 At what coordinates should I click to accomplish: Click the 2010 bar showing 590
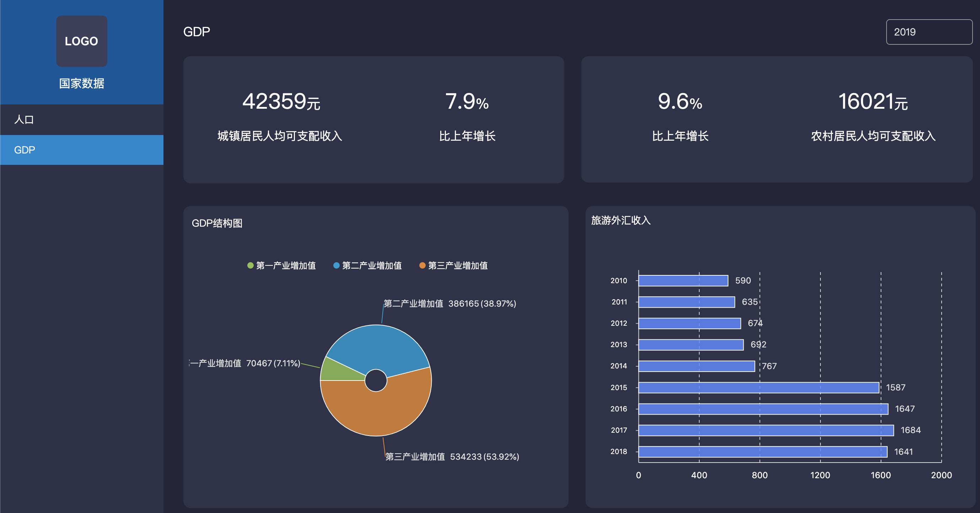coord(683,281)
